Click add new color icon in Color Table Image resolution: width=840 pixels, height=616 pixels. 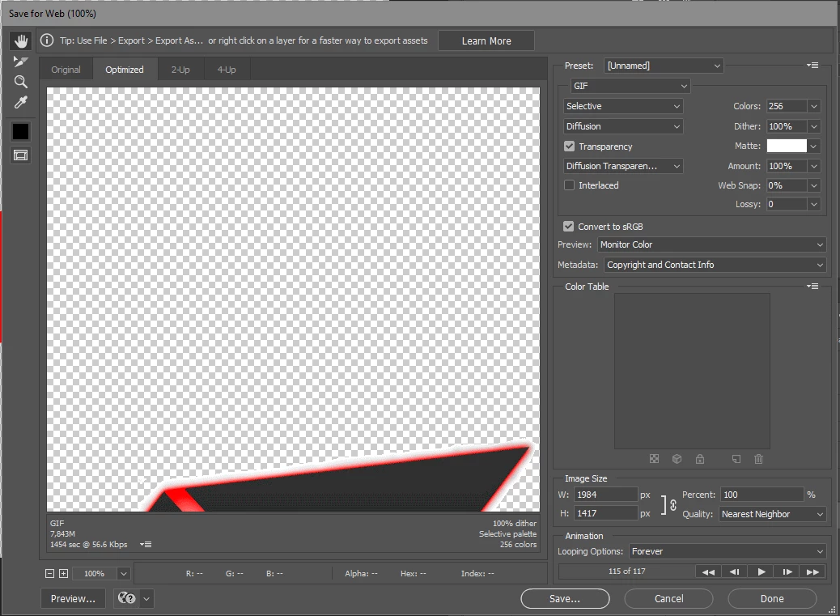click(x=736, y=459)
